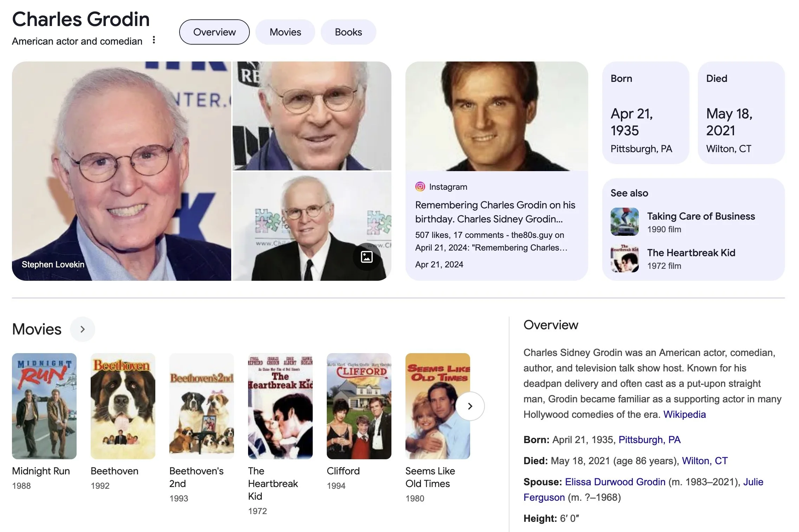The image size is (799, 532).
Task: Open The Heartbreak Kid in See also
Action: [691, 253]
